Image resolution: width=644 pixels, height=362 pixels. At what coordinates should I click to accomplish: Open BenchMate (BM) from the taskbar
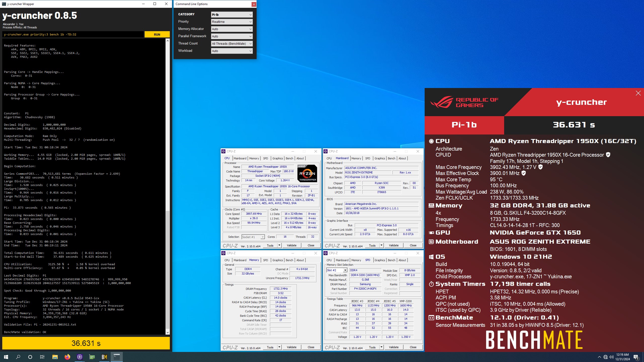104,357
